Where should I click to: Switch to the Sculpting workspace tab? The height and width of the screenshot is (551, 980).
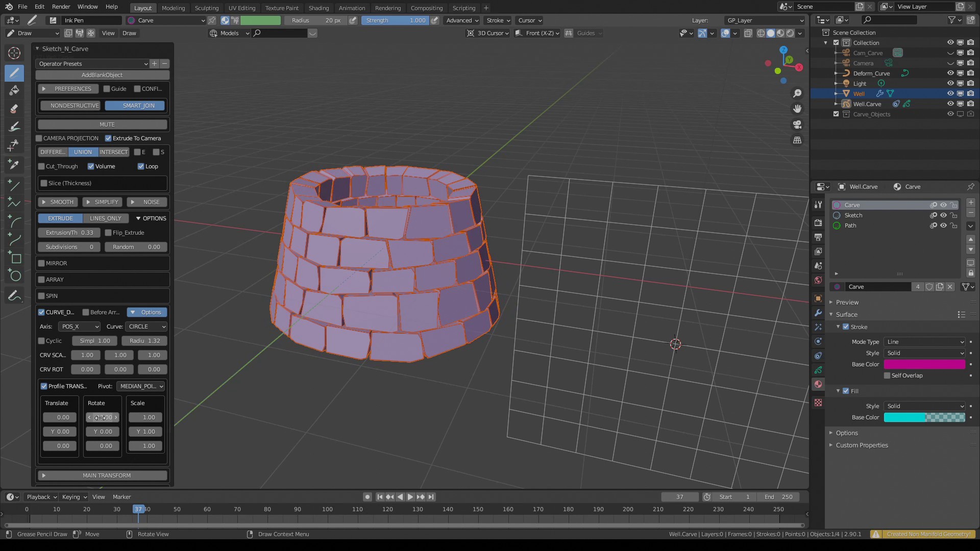click(x=206, y=8)
